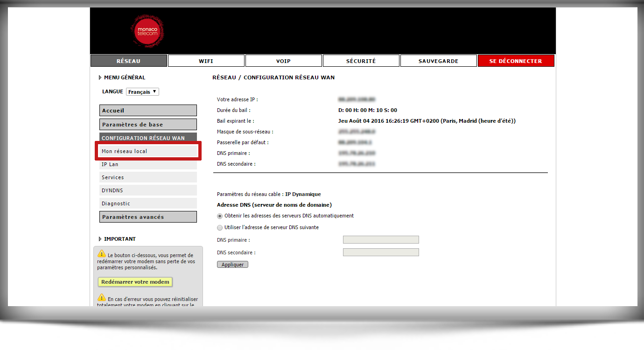
Task: Click the 'IP Dynamique' value
Action: coord(303,195)
